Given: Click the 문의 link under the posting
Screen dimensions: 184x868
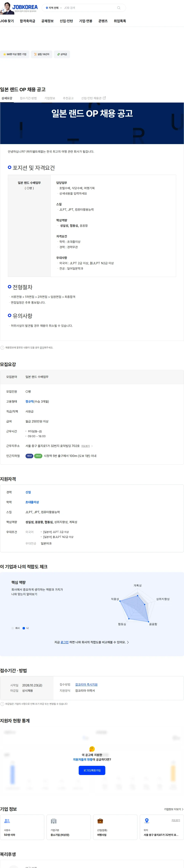Looking at the screenshot, I should pyautogui.click(x=42, y=347).
